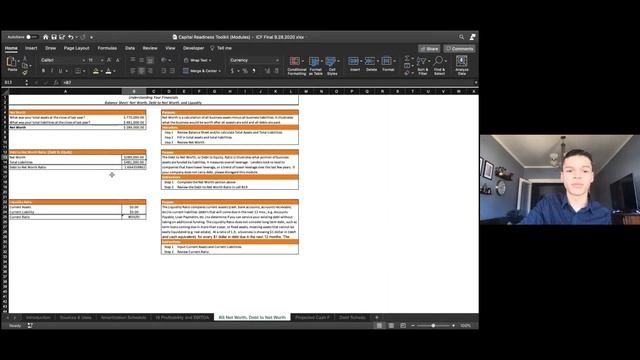
Task: Open the Borders dropdown
Action: pyautogui.click(x=84, y=71)
